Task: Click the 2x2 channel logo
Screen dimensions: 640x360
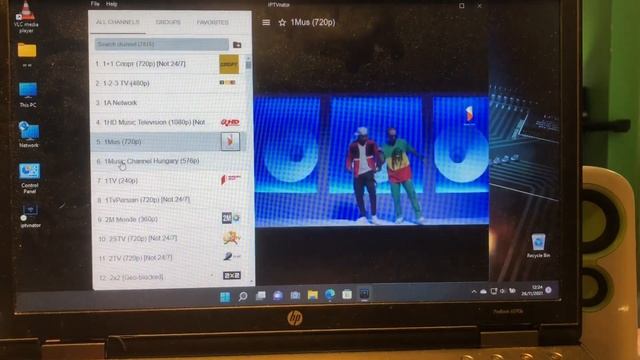Action: point(232,276)
